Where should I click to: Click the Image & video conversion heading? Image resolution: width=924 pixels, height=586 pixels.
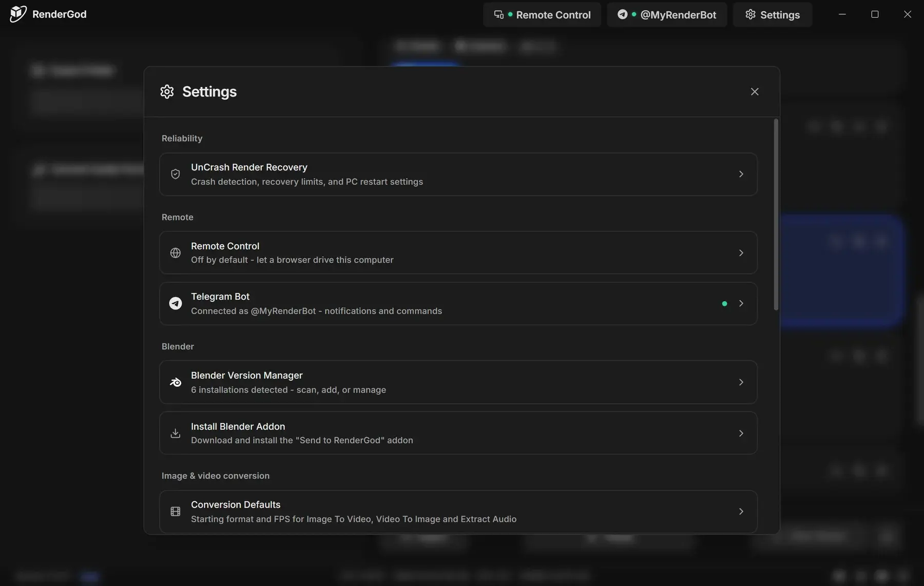216,476
